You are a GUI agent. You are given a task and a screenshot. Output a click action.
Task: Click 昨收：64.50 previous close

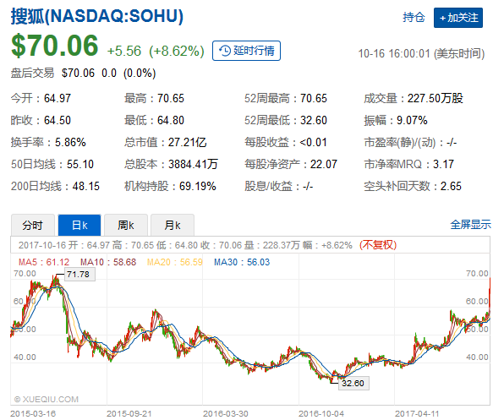click(x=41, y=120)
